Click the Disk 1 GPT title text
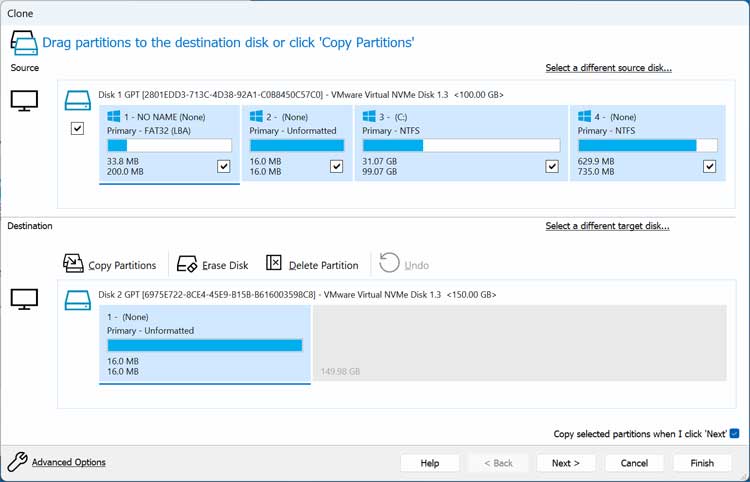Image resolution: width=750 pixels, height=482 pixels. 301,95
